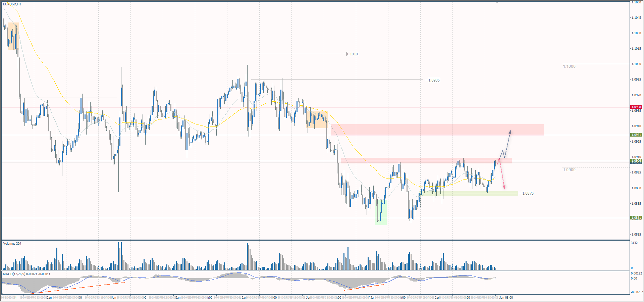Click the MACD(12,26,9) indicator label
Viewport: 644px width, 302px height.
tap(27, 274)
